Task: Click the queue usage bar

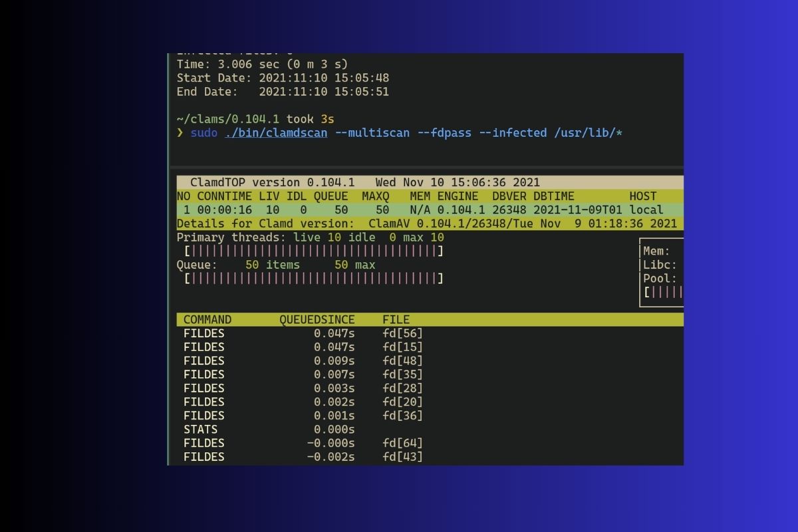Action: coord(314,279)
